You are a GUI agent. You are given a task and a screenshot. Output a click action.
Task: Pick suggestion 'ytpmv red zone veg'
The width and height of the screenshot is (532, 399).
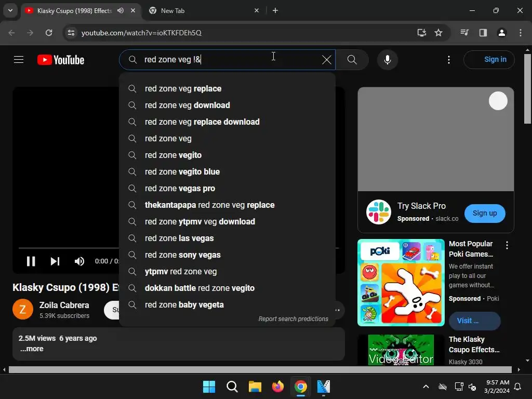(228, 271)
